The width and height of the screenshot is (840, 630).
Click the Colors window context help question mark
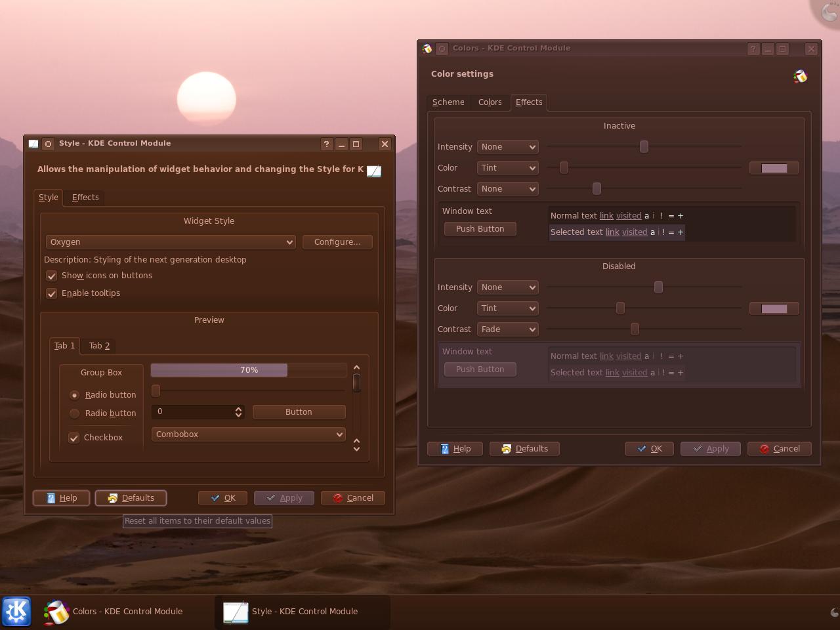[753, 49]
